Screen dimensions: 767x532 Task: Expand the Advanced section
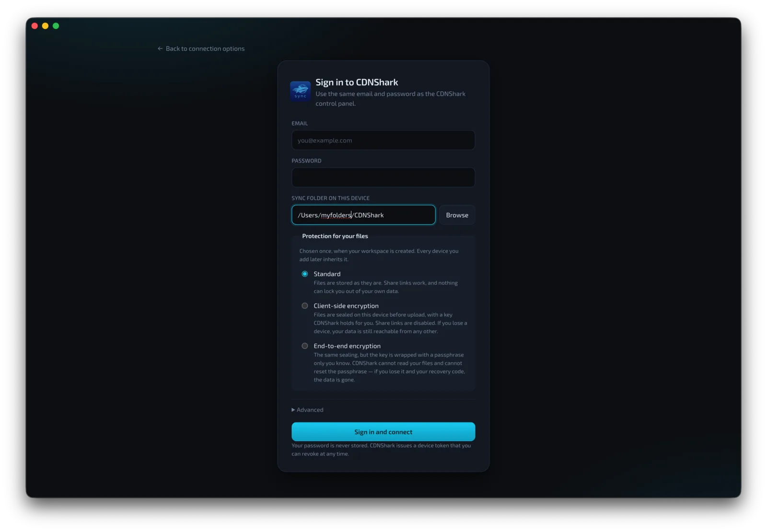tap(307, 410)
